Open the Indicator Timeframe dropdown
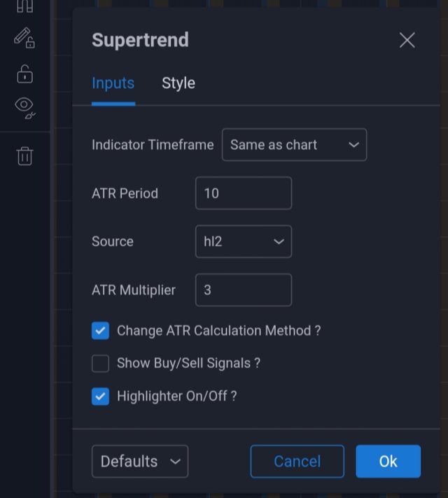The height and width of the screenshot is (498, 448). click(294, 145)
